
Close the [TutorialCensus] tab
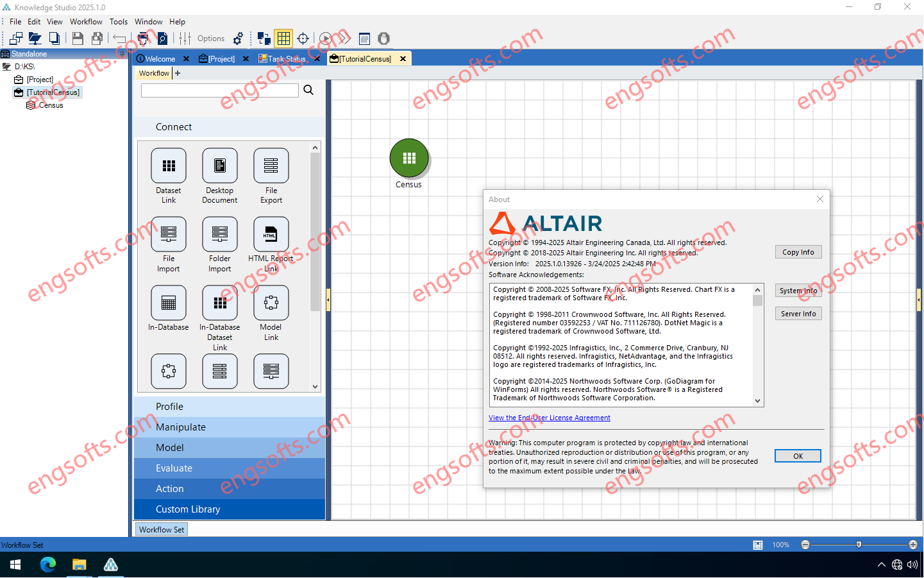(403, 59)
